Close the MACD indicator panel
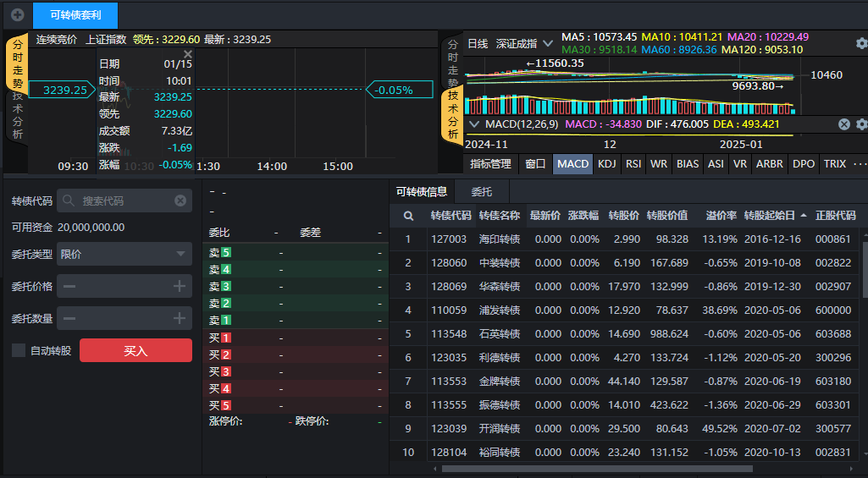 [843, 124]
